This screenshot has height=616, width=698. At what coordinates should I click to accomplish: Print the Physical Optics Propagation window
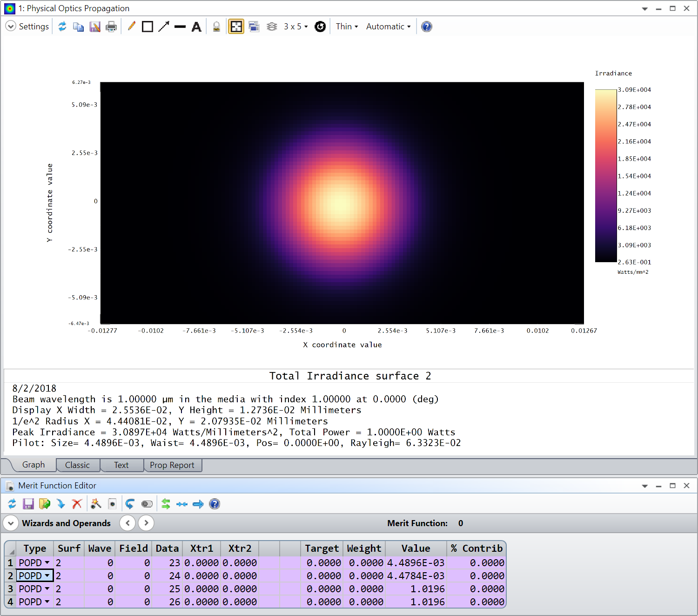pos(111,27)
